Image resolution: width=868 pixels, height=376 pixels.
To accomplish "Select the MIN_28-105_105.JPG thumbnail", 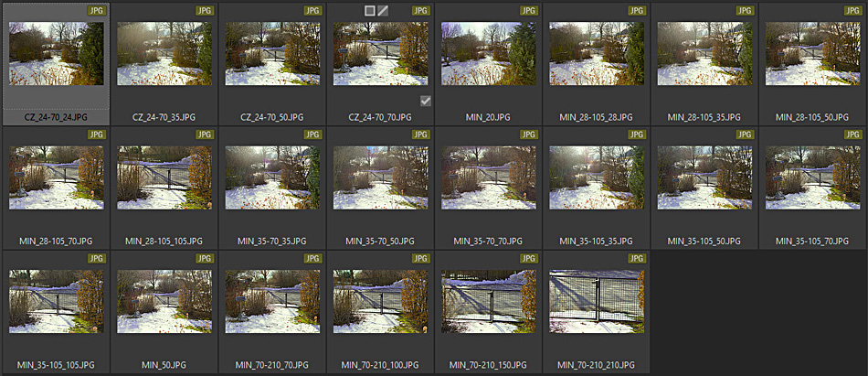I will tap(164, 177).
